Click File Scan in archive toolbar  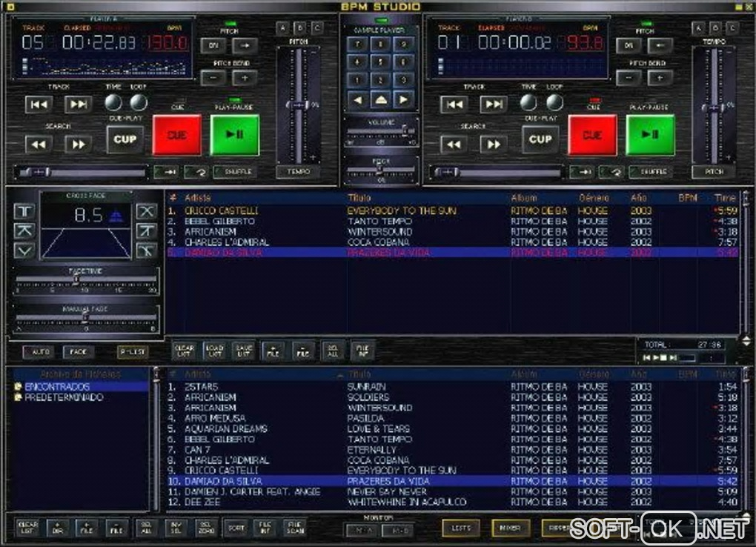(x=295, y=528)
